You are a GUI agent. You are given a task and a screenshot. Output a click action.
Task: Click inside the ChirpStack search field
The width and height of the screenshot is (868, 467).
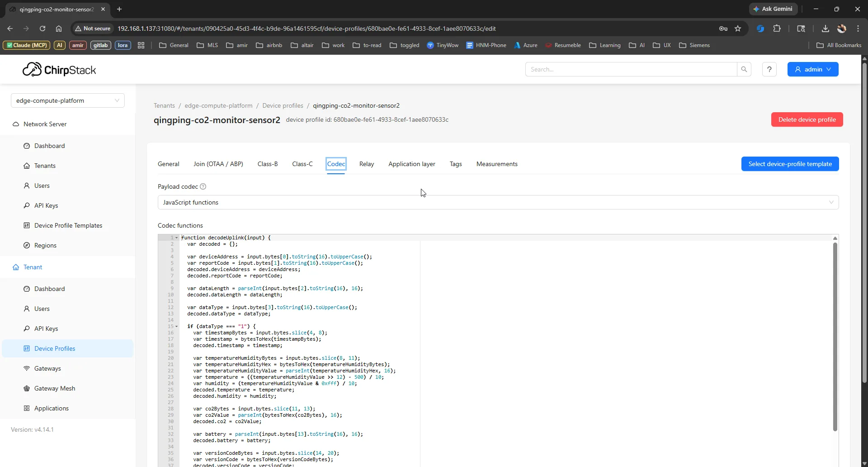pos(631,69)
